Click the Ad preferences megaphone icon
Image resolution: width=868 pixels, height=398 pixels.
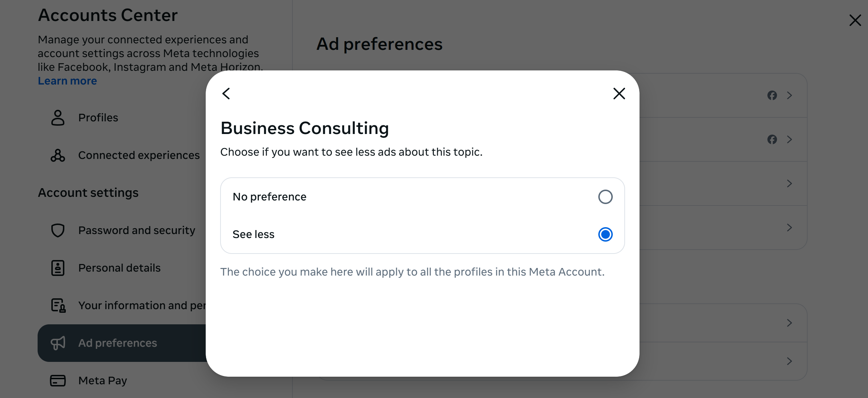(58, 343)
